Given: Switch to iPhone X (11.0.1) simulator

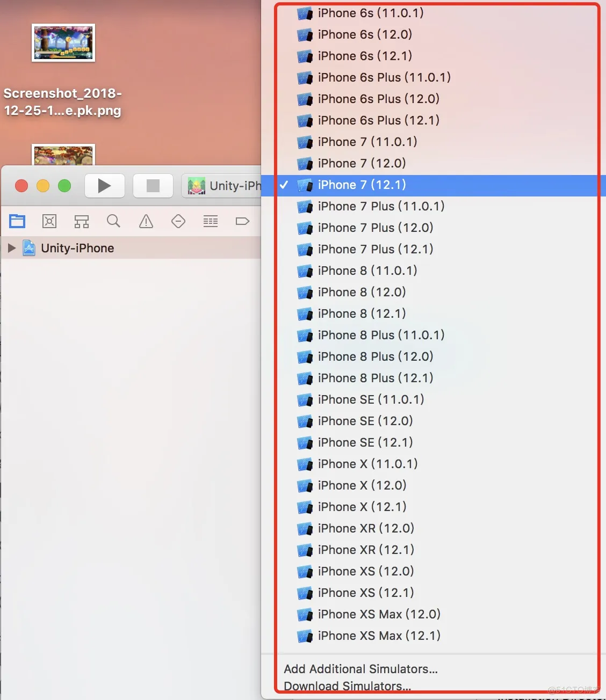Looking at the screenshot, I should 434,464.
